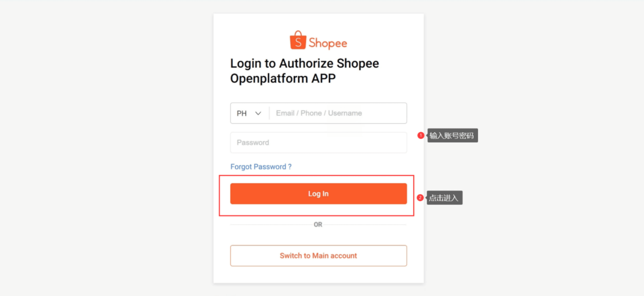Open the Forgot Password ? link
The height and width of the screenshot is (296, 644).
point(261,167)
